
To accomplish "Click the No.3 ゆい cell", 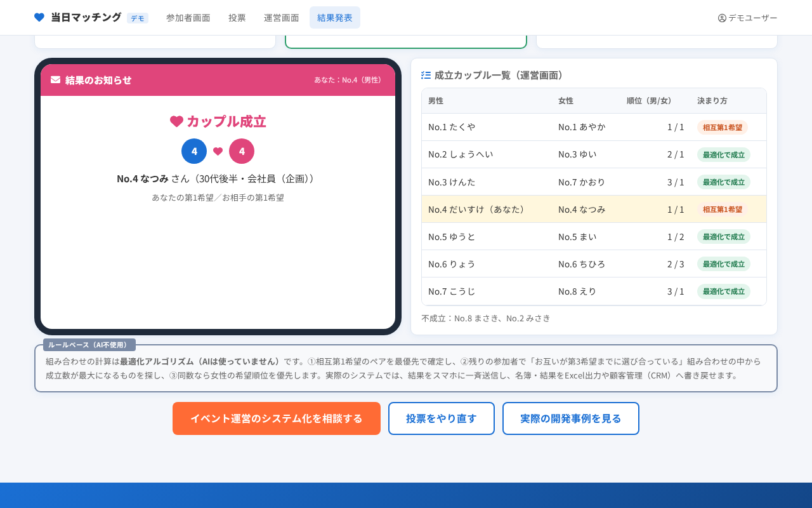I will [x=586, y=154].
